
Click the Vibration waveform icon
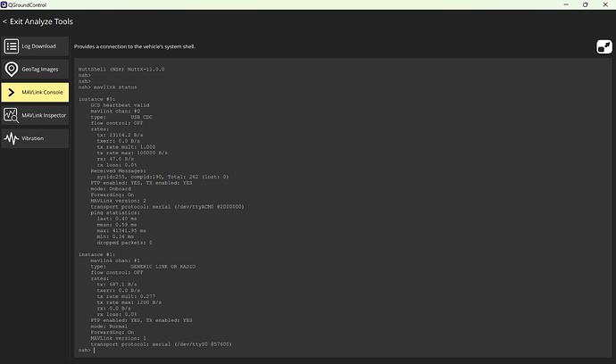click(12, 138)
